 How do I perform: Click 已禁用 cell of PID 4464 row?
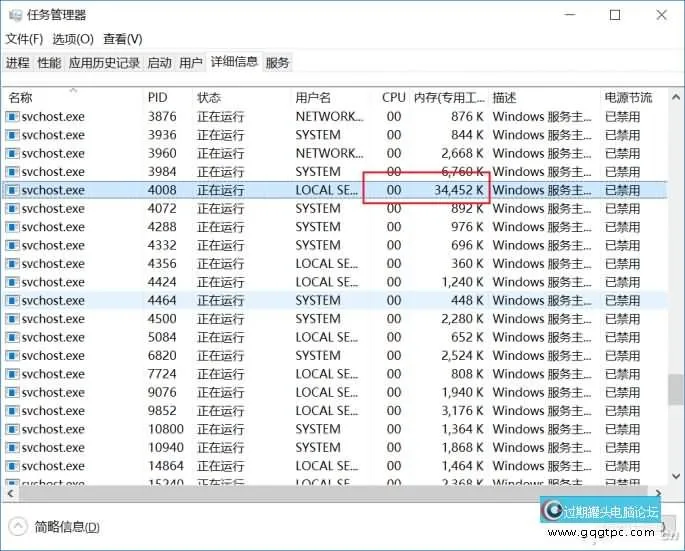623,301
